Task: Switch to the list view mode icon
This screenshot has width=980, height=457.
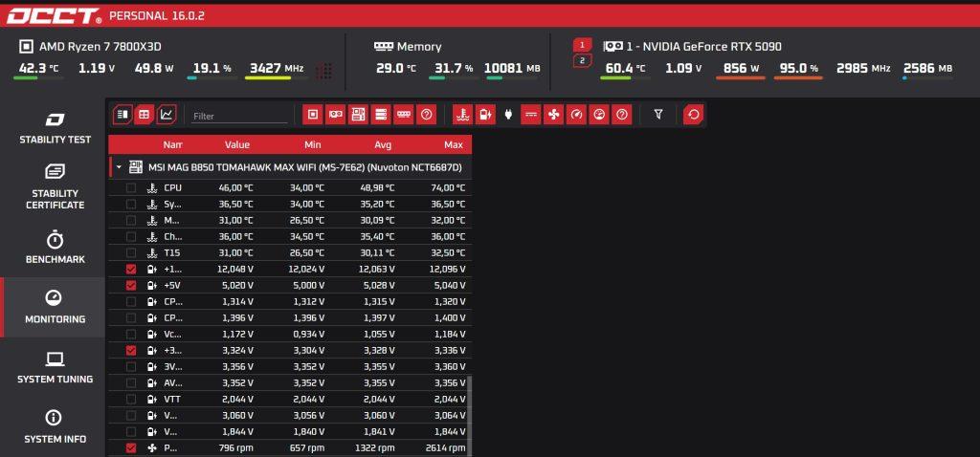Action: 123,115
